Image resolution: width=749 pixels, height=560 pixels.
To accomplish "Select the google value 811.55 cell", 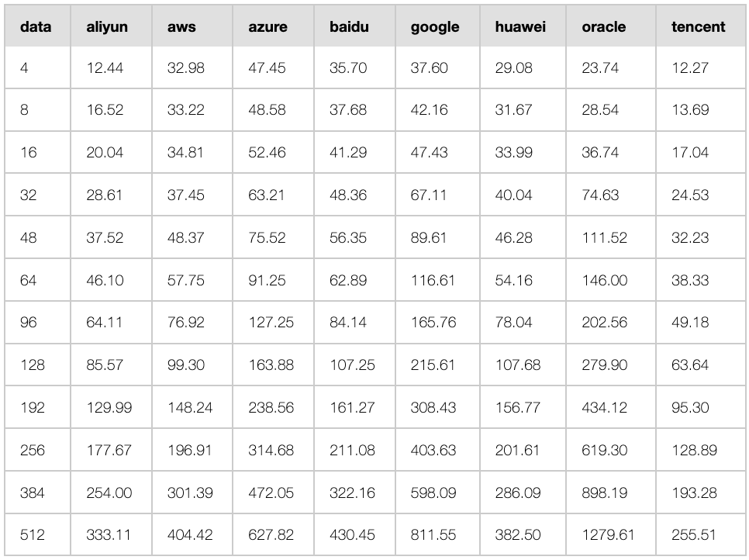I will pyautogui.click(x=437, y=534).
